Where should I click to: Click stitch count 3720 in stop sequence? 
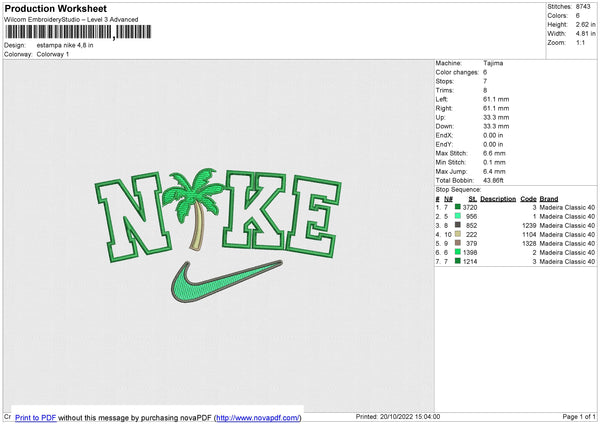(x=470, y=207)
